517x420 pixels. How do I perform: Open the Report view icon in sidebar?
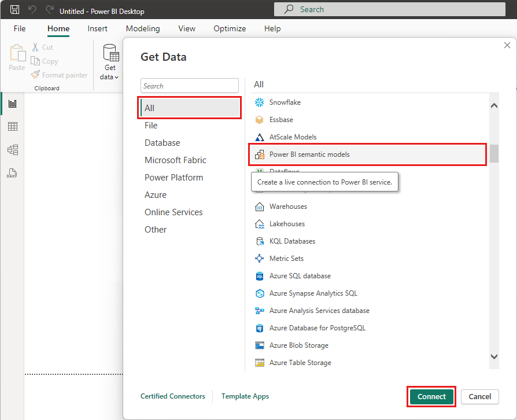tap(12, 104)
